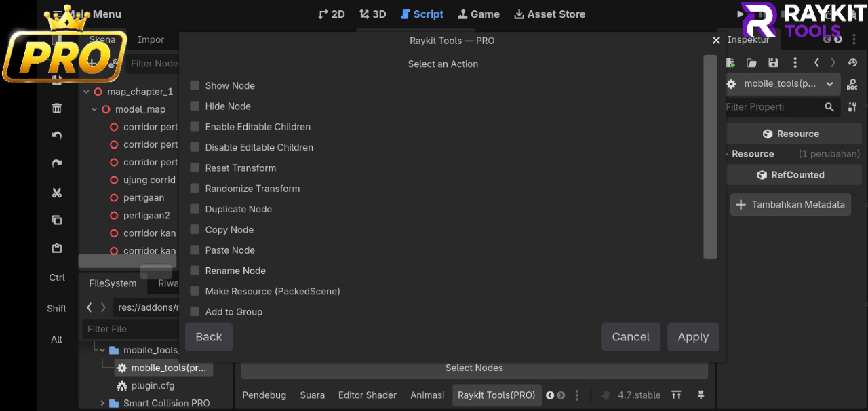Switch to the 3D workspace
Image resolution: width=868 pixels, height=411 pixels.
click(x=372, y=14)
